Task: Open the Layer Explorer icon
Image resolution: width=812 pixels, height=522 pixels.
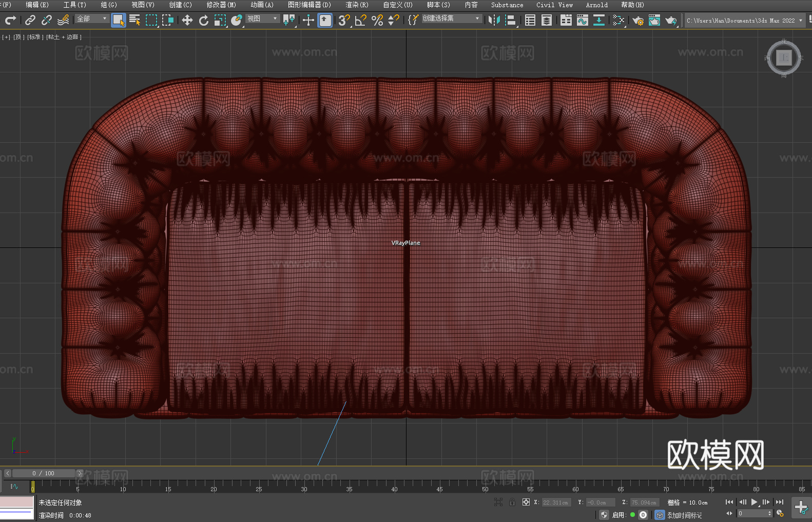Action: 547,20
